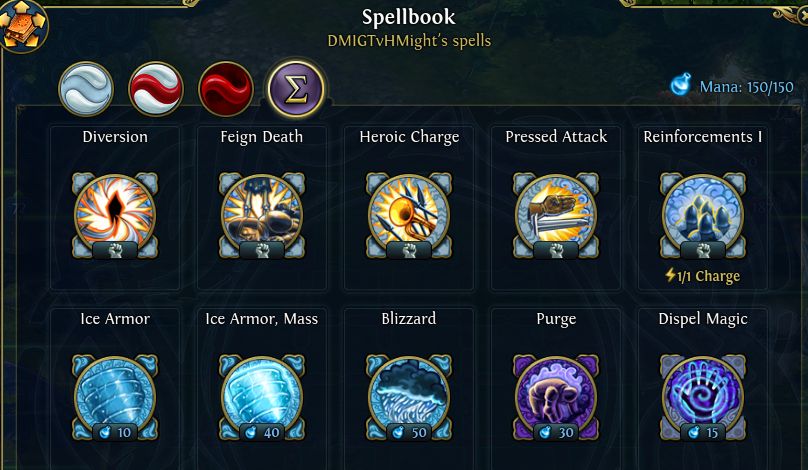Image resolution: width=808 pixels, height=470 pixels.
Task: Show all spells with the Sigma tab
Action: coord(296,89)
